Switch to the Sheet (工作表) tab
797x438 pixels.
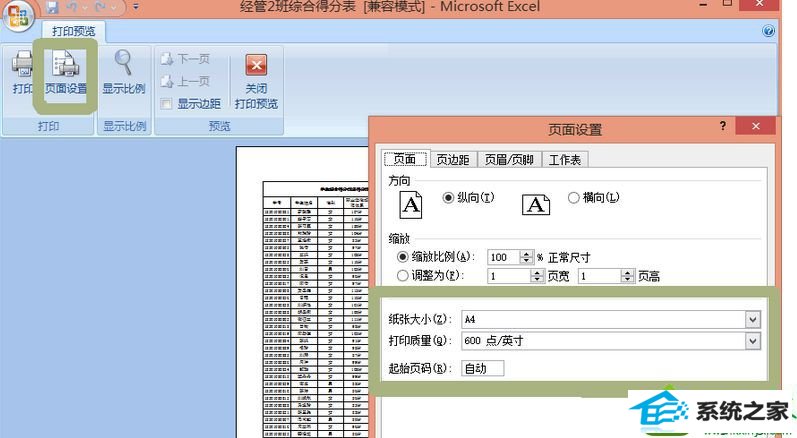pyautogui.click(x=565, y=160)
